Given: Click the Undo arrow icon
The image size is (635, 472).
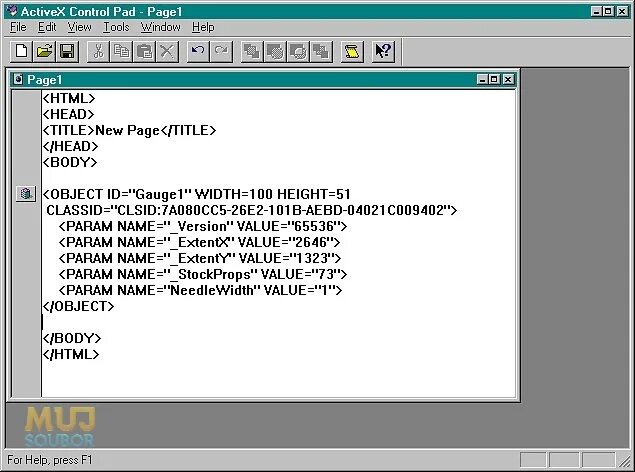Looking at the screenshot, I should [x=198, y=51].
